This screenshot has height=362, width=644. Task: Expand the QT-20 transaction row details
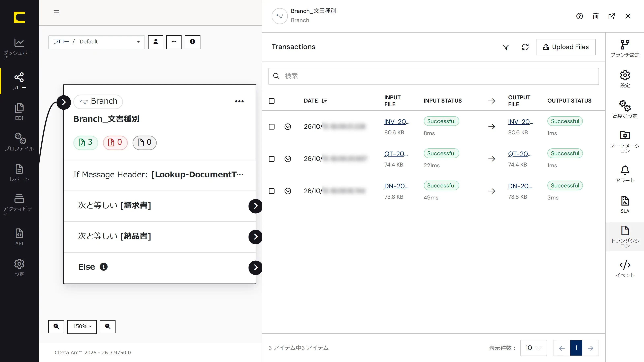pyautogui.click(x=288, y=159)
